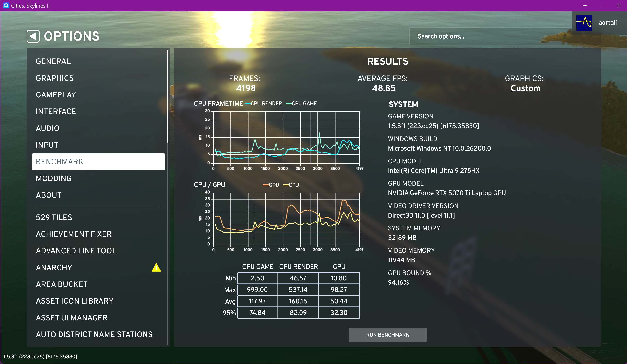This screenshot has width=627, height=364.
Task: Select Asset Icon Library options
Action: tap(98, 301)
